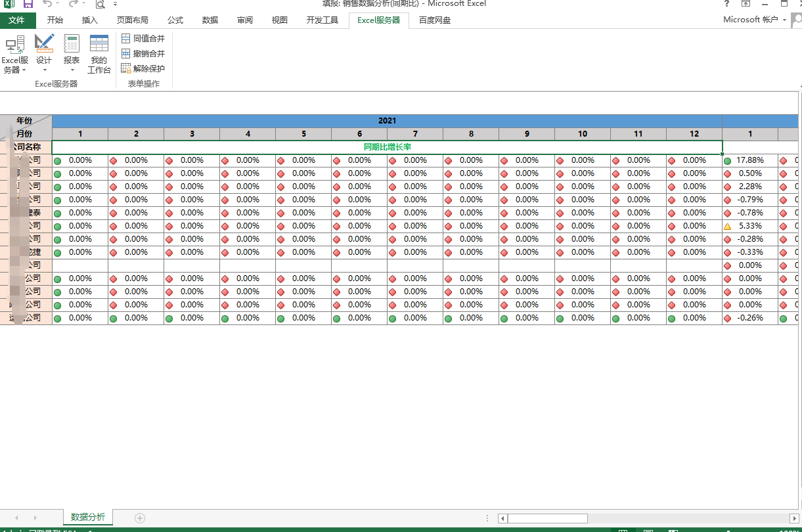The height and width of the screenshot is (532, 802).
Task: Switch to the 页面布局 ribbon tab
Action: pyautogui.click(x=132, y=20)
